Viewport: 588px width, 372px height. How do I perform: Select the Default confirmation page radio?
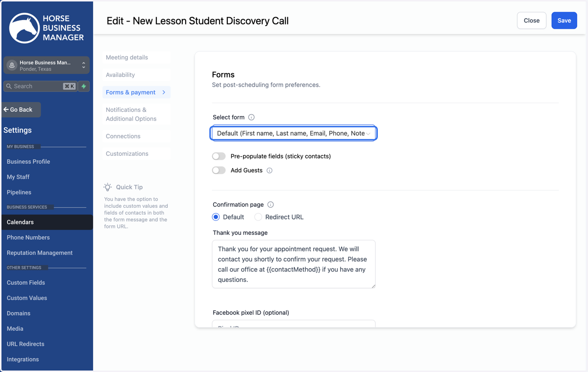[x=216, y=217]
